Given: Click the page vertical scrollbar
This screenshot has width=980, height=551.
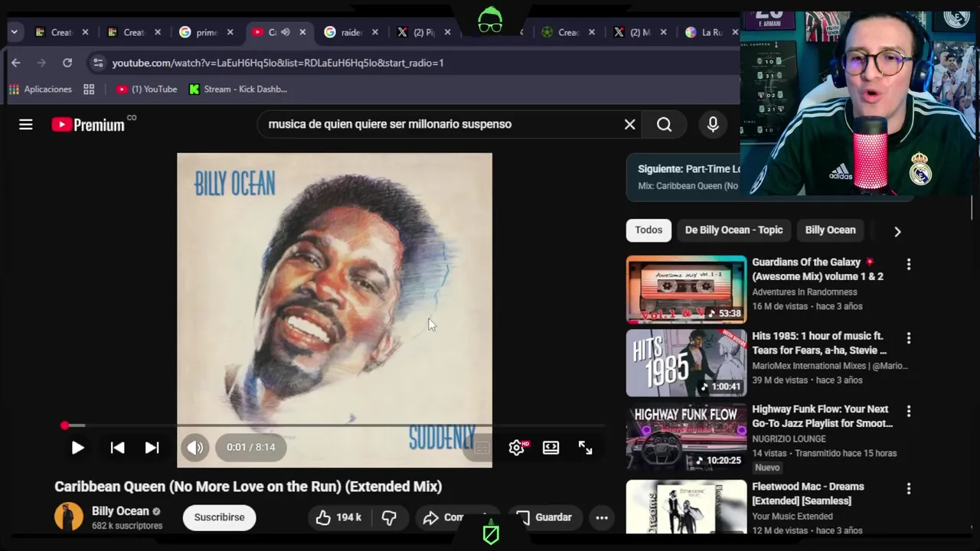Looking at the screenshot, I should coord(972,207).
